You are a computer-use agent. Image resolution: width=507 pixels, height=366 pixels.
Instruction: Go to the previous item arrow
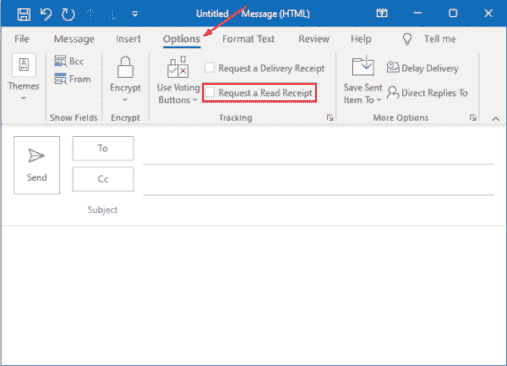[x=90, y=14]
